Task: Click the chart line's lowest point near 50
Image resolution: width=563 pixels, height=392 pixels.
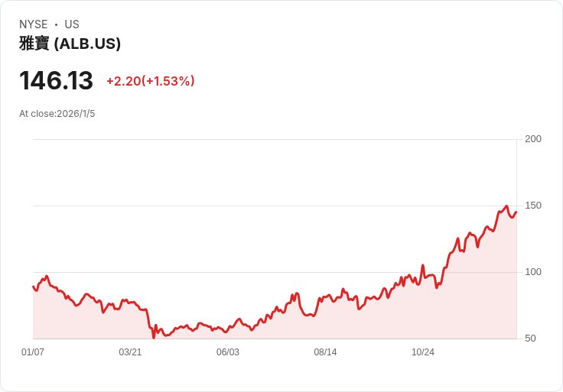Action: 154,338
